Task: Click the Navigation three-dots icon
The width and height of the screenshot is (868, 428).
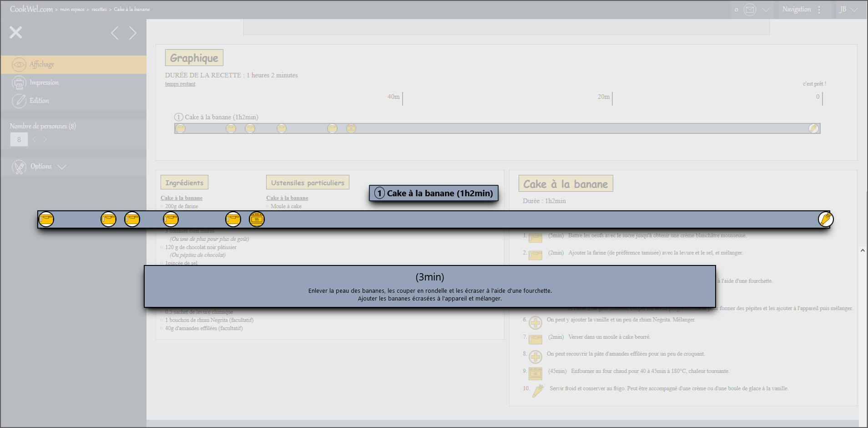Action: point(819,10)
